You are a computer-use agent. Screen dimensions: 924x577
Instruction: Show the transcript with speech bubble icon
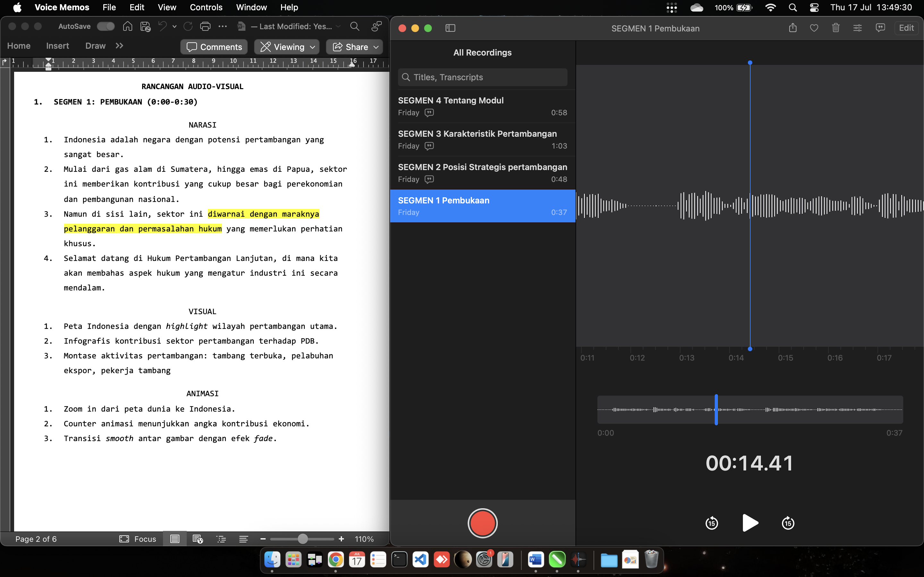(x=880, y=28)
